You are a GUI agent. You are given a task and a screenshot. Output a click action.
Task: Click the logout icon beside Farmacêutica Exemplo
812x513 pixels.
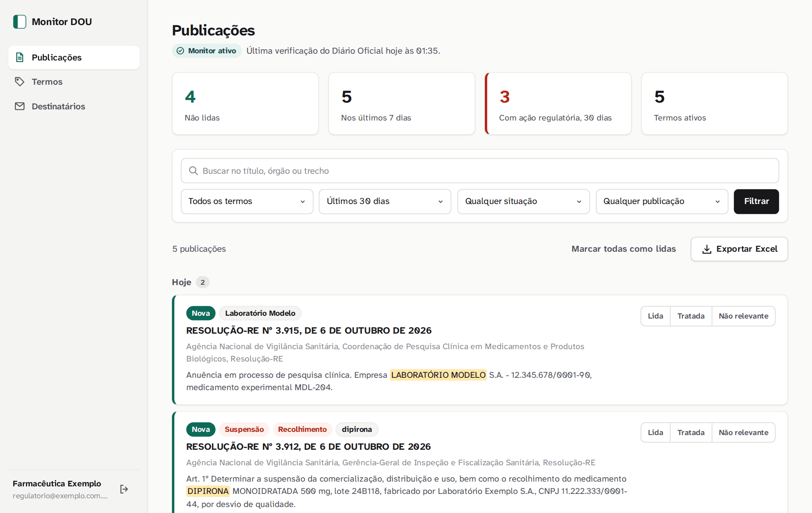pos(124,489)
